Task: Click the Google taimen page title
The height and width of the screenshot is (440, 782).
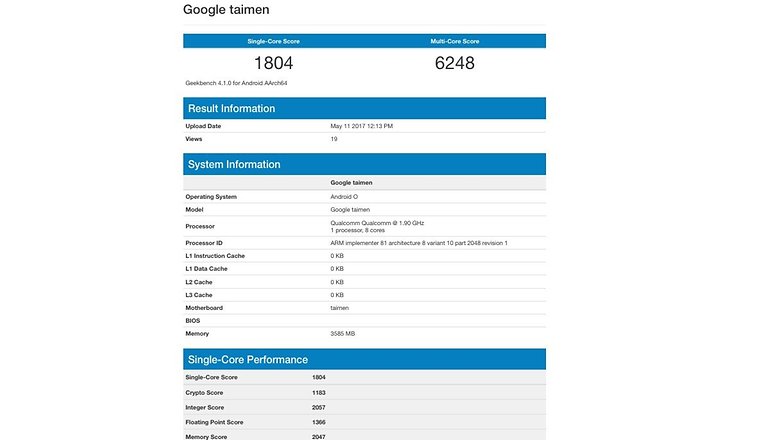Action: pos(226,9)
